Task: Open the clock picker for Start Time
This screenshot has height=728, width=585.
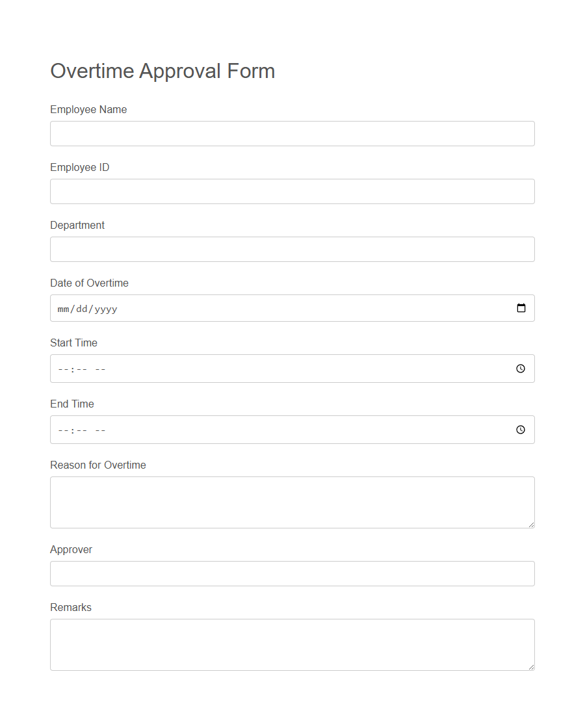Action: pos(520,369)
